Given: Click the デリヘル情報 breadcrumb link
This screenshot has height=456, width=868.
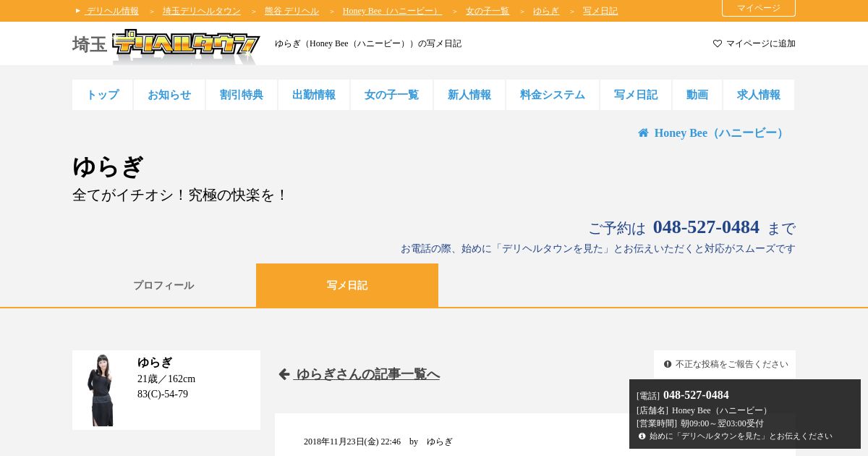Looking at the screenshot, I should (111, 11).
